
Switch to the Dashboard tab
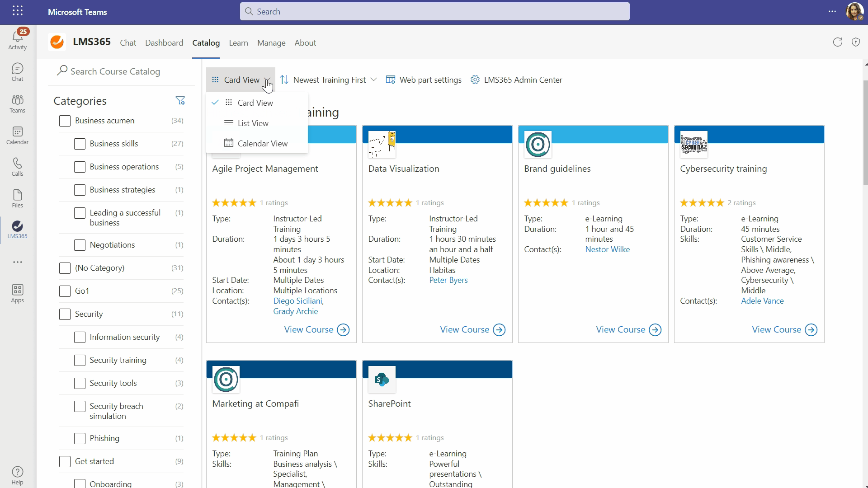(164, 43)
